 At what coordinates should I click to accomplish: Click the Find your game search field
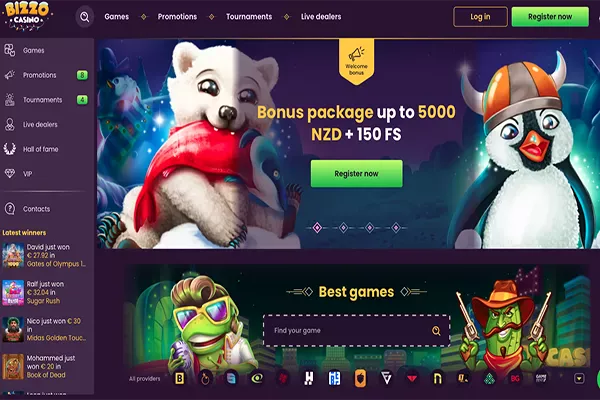pos(356,331)
